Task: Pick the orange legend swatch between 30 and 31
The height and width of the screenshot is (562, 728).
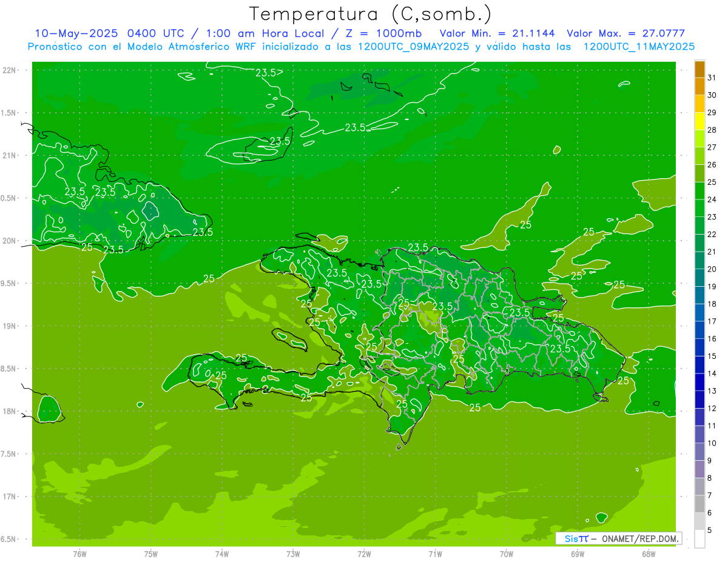Action: 699,86
